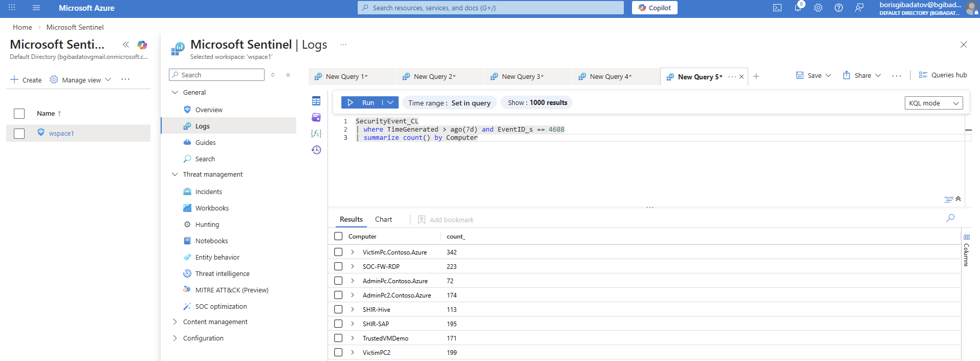
Task: Click the results search magnifier icon
Action: [x=950, y=218]
